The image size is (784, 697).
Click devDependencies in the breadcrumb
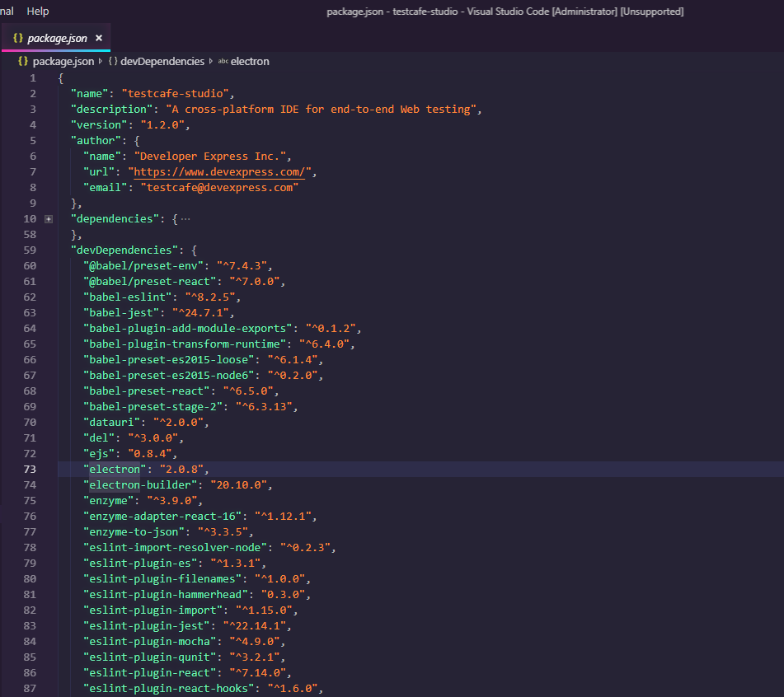162,62
